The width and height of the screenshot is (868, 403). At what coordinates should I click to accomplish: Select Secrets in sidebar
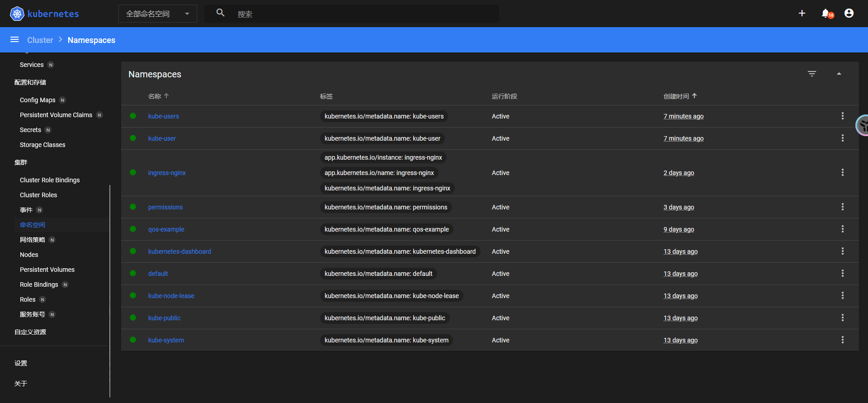click(x=30, y=130)
